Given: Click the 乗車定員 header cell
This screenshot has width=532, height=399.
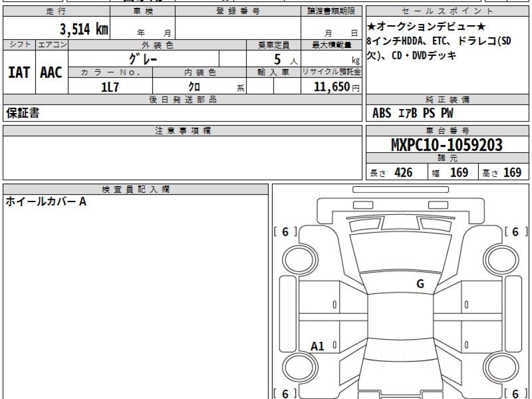Looking at the screenshot, I should (274, 45).
